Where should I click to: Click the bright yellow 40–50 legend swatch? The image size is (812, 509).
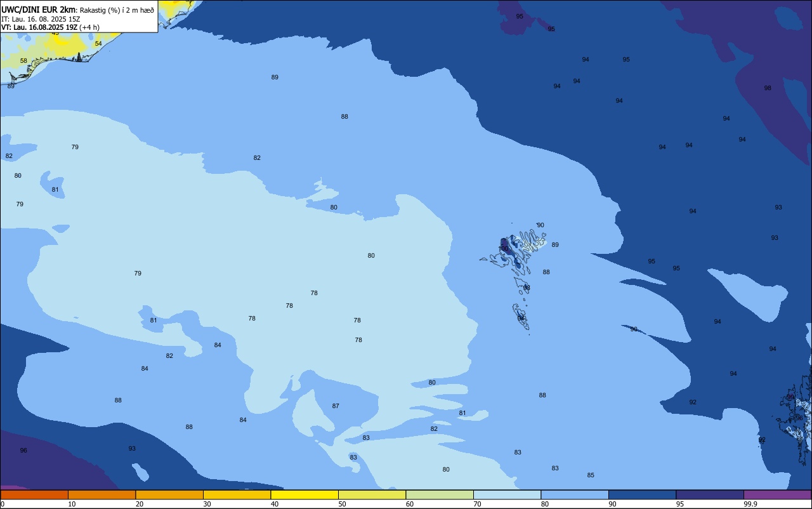click(x=304, y=494)
